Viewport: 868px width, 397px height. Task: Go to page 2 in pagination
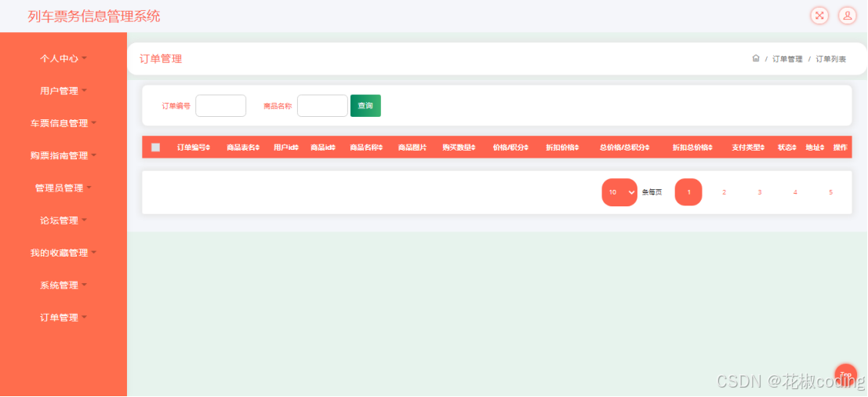pyautogui.click(x=724, y=192)
